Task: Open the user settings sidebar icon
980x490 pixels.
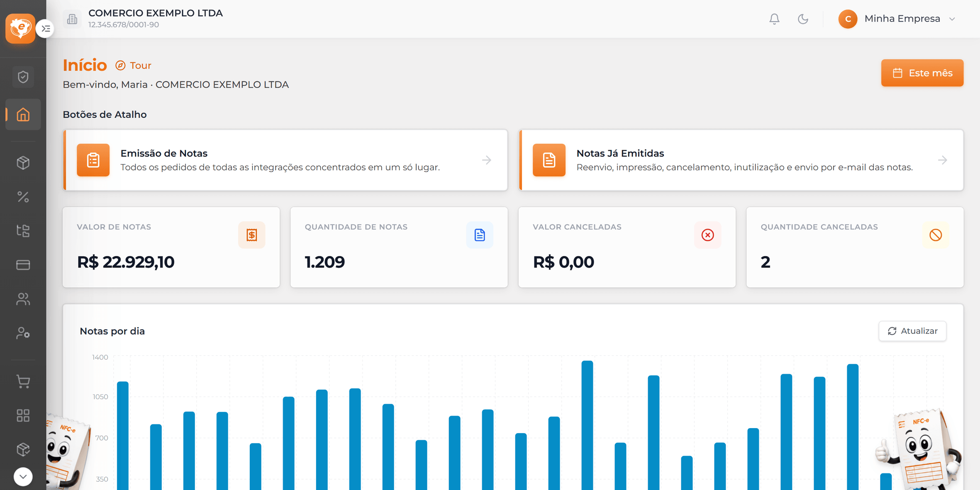Action: tap(23, 333)
